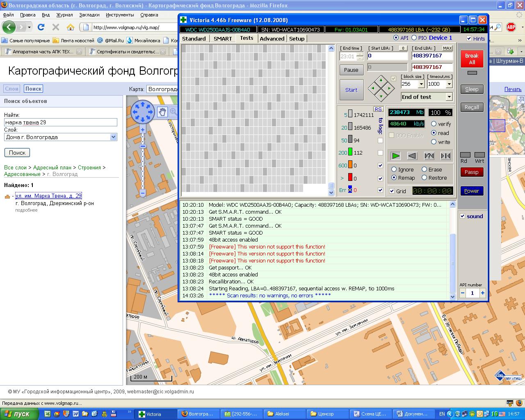525x420 pixels.
Task: Click Firefox home icon
Action: 71,27
